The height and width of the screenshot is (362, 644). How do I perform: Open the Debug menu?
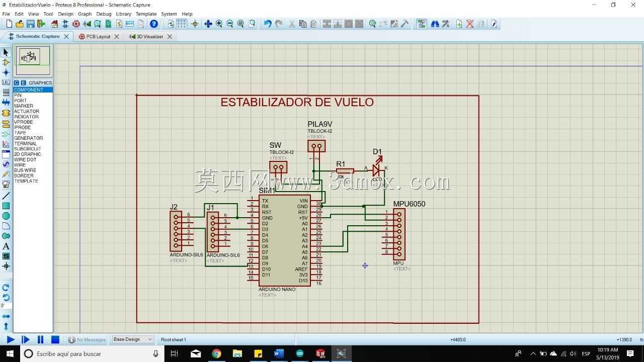point(104,14)
